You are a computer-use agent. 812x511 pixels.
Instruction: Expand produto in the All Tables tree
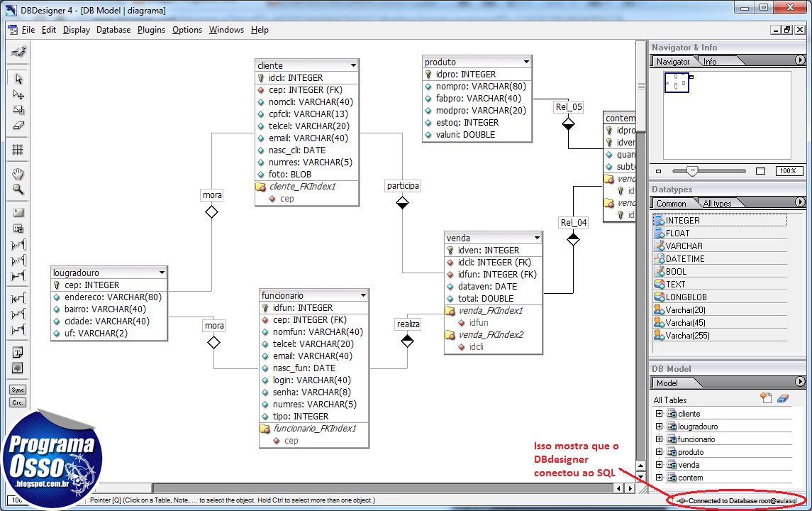click(659, 452)
